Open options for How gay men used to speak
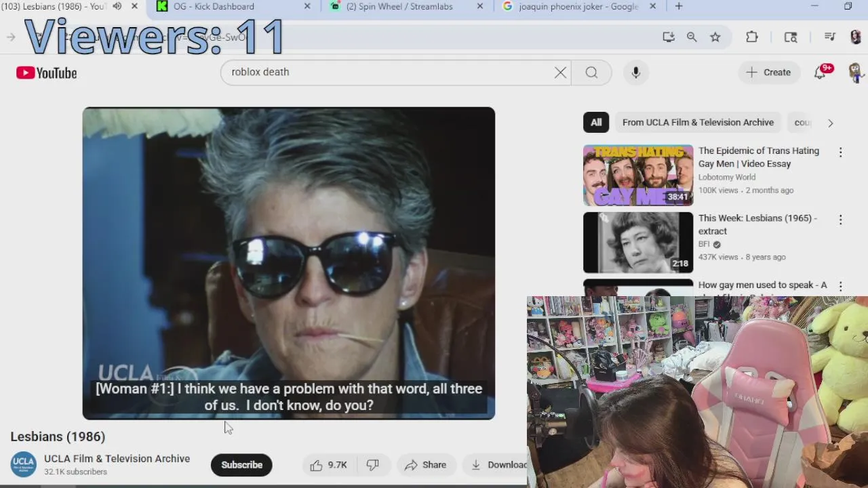Screen dimensions: 868x488 [840, 287]
